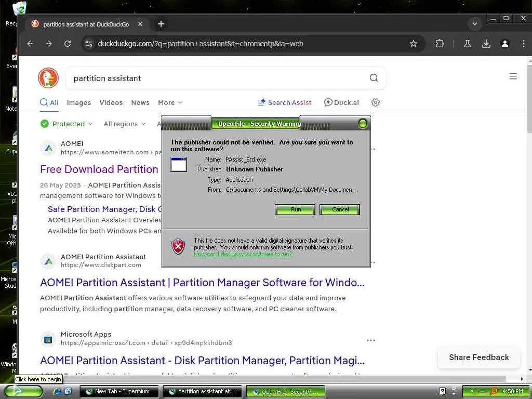Viewport: 532px width, 399px height.
Task: Click the help question mark tray icon
Action: [442, 391]
